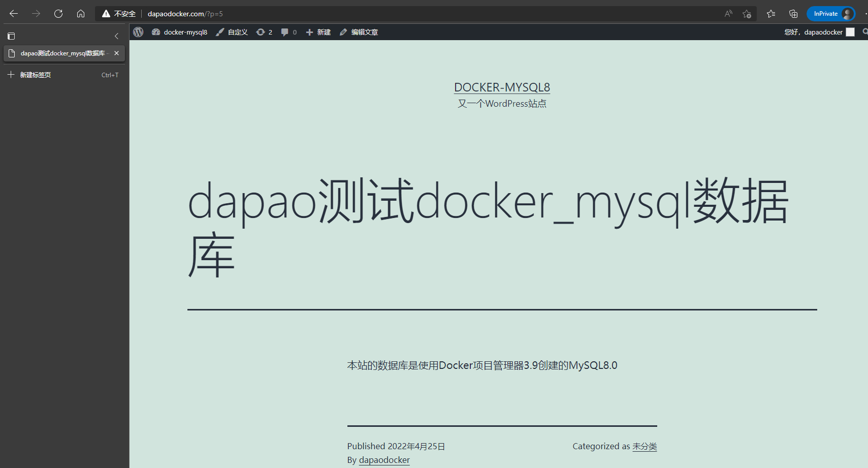Screen dimensions: 868x468
Task: Open the 未分类 category link
Action: point(645,446)
